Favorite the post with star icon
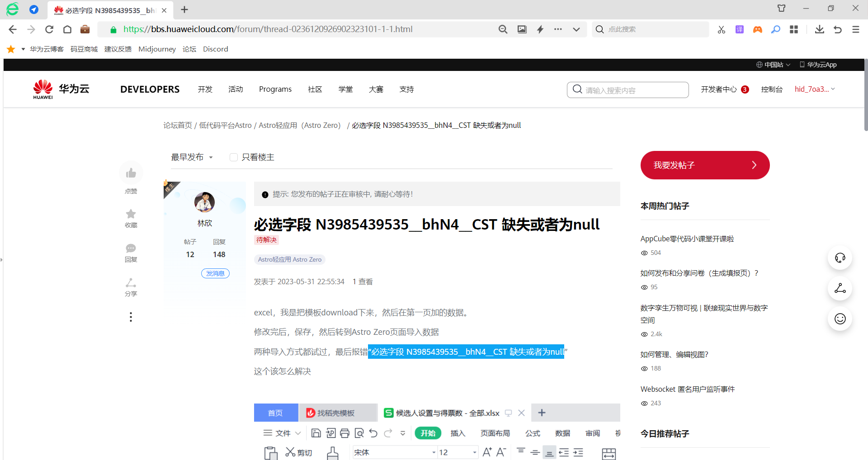868x460 pixels. [x=131, y=214]
